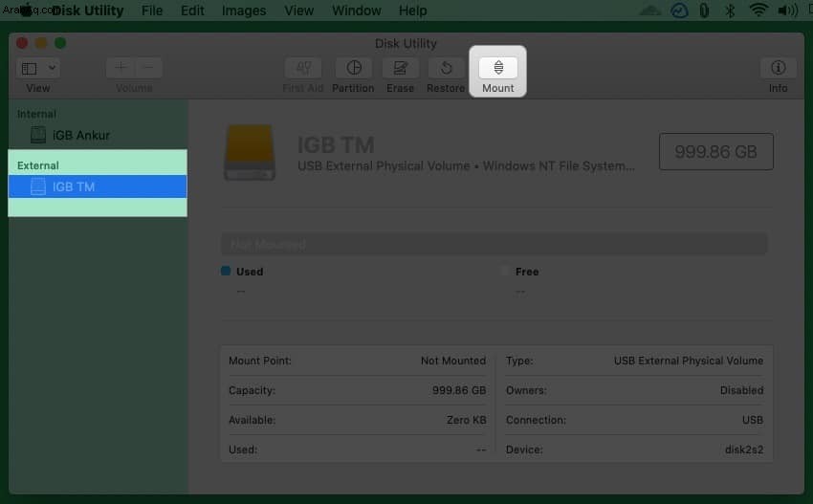Click the remove volume minus button
Viewport: 813px width, 504px height.
(x=148, y=67)
